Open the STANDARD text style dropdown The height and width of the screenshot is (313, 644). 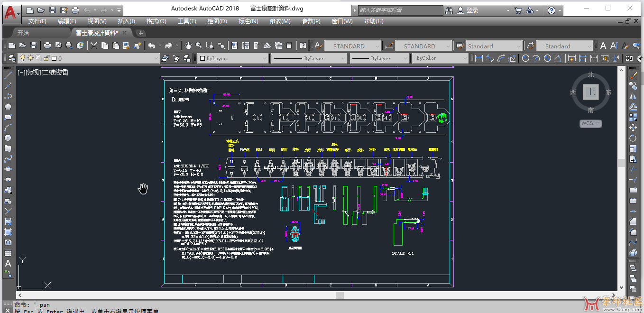click(377, 46)
